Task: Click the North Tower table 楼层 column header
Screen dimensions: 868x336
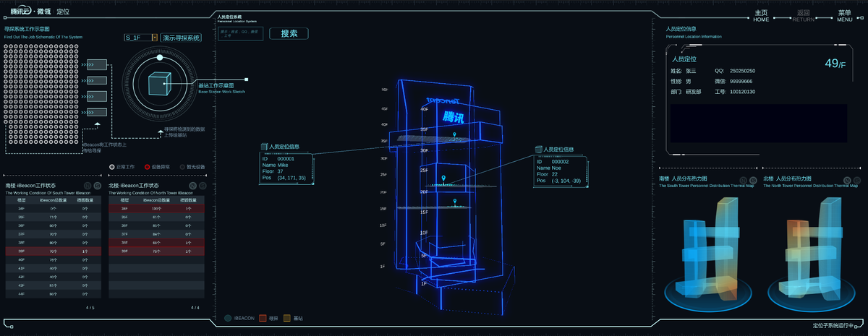Action: pyautogui.click(x=124, y=200)
